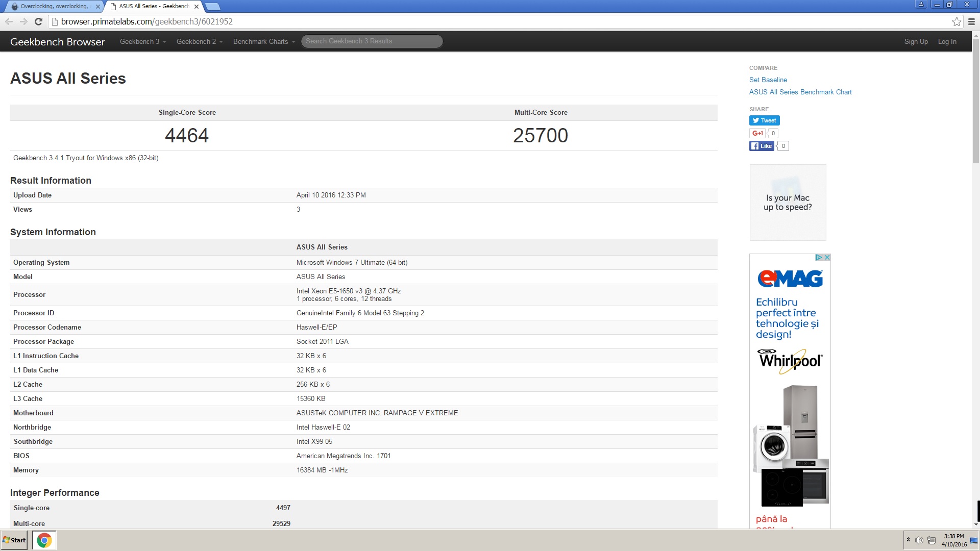
Task: Select the ASUS All Series - Geekbench tab
Action: 153,7
